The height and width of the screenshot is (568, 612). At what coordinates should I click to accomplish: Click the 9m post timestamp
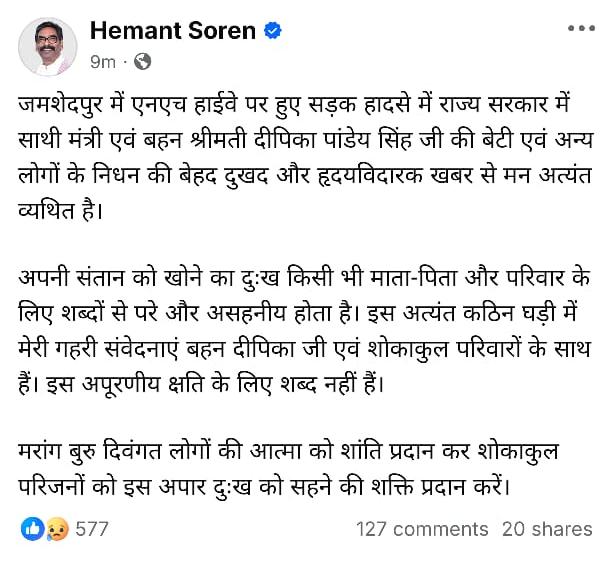click(103, 62)
